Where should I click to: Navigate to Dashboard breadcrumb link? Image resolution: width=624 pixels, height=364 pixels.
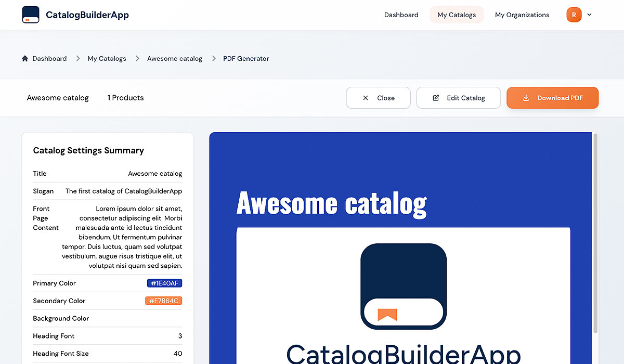click(49, 59)
